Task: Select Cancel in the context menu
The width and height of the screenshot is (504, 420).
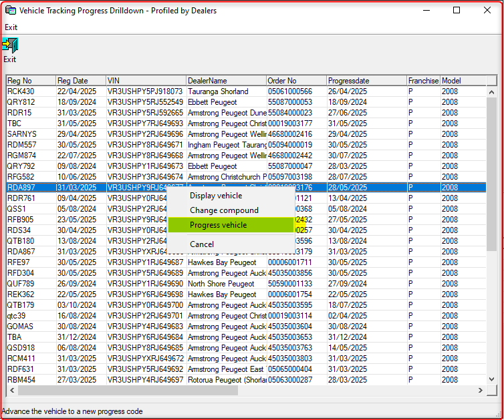Action: click(x=202, y=244)
